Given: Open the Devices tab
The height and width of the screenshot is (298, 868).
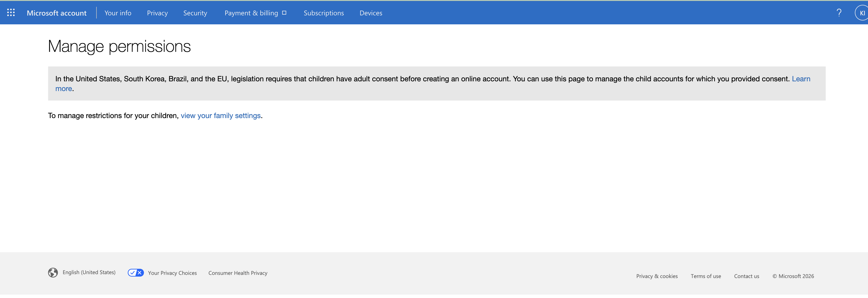Looking at the screenshot, I should 371,13.
